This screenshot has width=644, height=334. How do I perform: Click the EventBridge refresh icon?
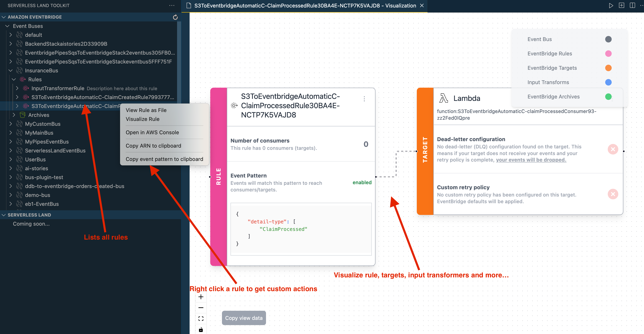point(175,17)
